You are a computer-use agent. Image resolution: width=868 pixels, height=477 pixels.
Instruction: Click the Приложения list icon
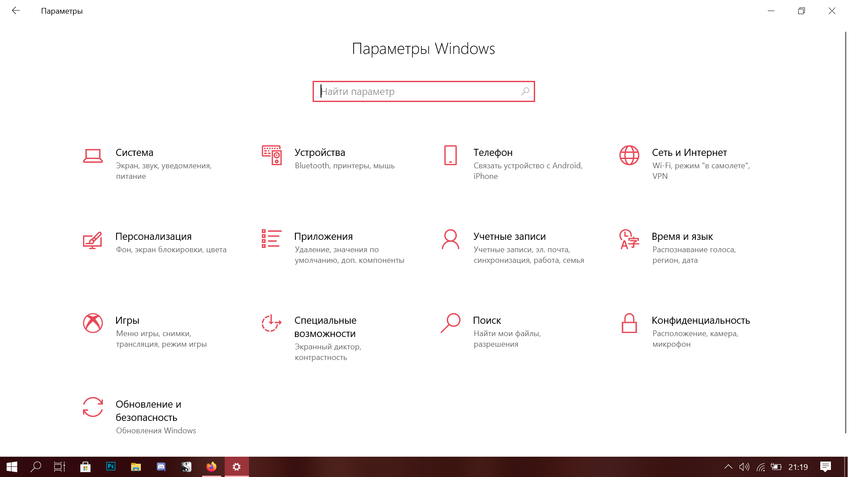(272, 238)
